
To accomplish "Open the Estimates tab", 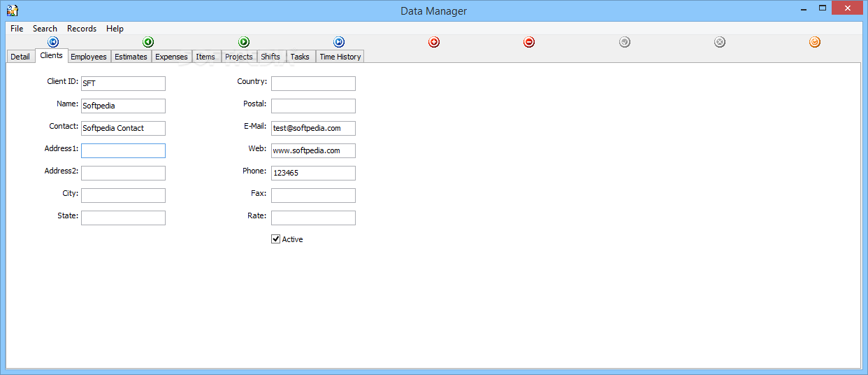I will coord(131,57).
